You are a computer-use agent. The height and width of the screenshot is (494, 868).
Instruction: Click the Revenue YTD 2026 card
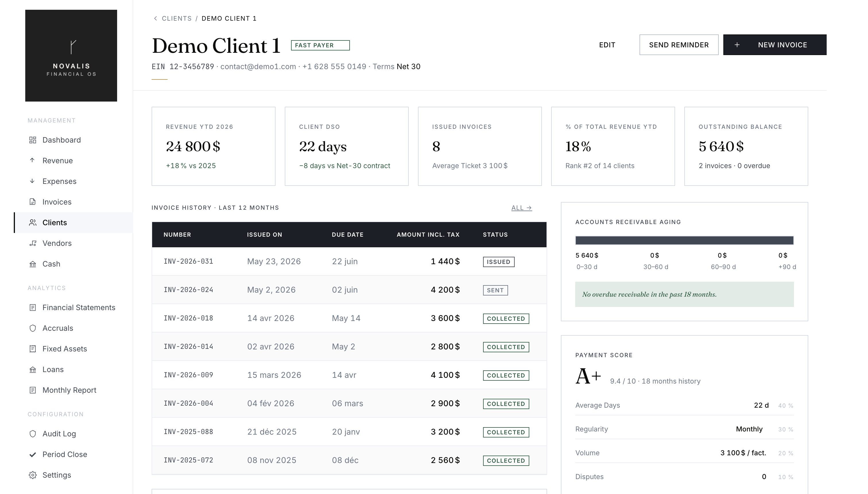tap(213, 146)
